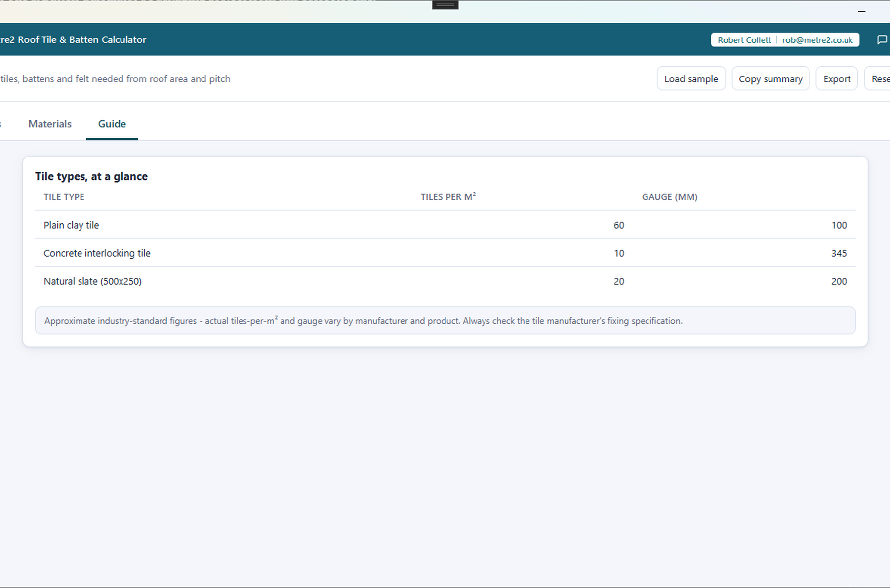Click the Copy summary button

[x=770, y=78]
